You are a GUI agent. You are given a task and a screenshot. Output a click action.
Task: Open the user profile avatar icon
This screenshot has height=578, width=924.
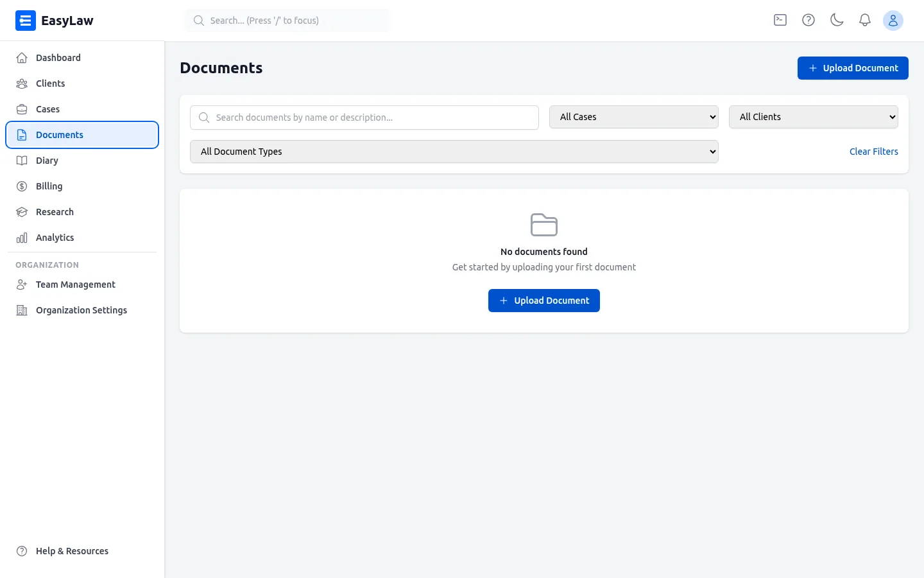[893, 20]
